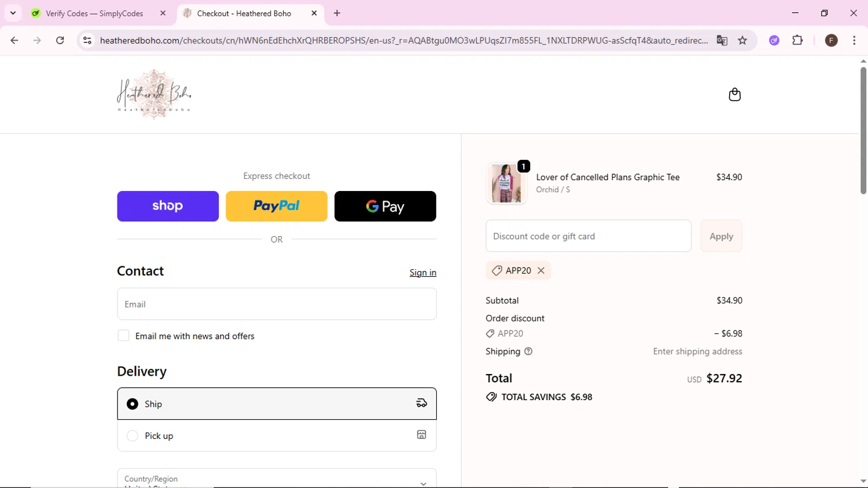
Task: Expand the Country/Region dropdown
Action: [x=277, y=479]
